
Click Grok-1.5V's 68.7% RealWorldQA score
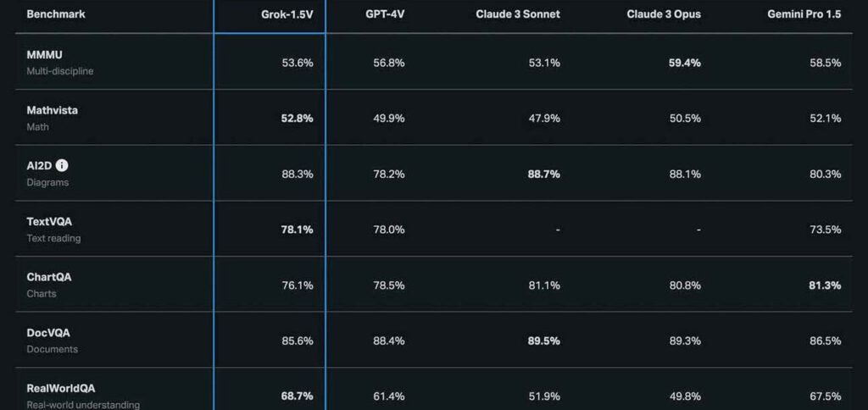[298, 396]
